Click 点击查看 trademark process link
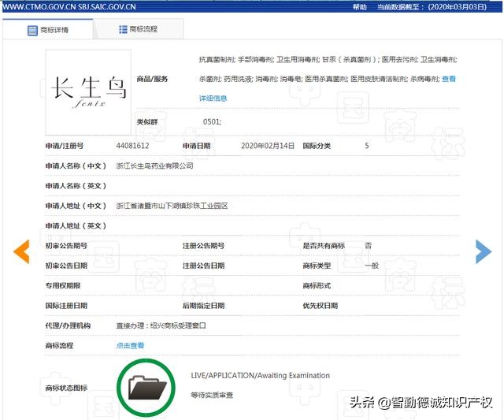Screen dimensions: 504x420 [130, 345]
